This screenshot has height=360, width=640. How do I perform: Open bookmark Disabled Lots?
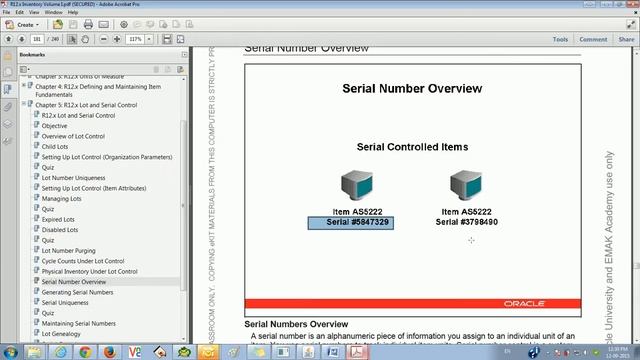coord(60,230)
